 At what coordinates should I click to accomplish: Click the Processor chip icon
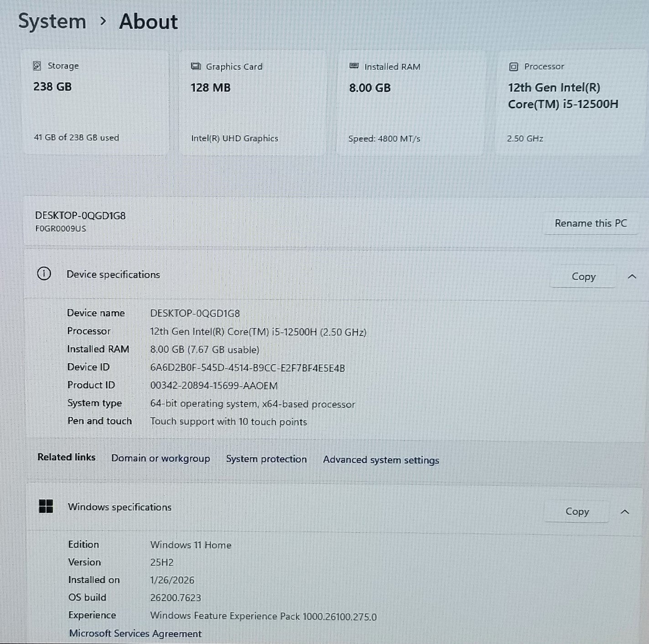[513, 66]
